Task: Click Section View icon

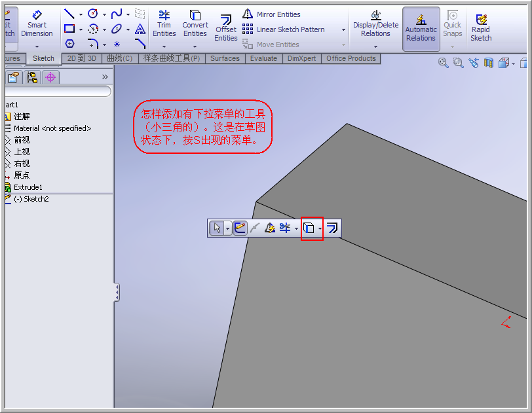Action: click(489, 63)
